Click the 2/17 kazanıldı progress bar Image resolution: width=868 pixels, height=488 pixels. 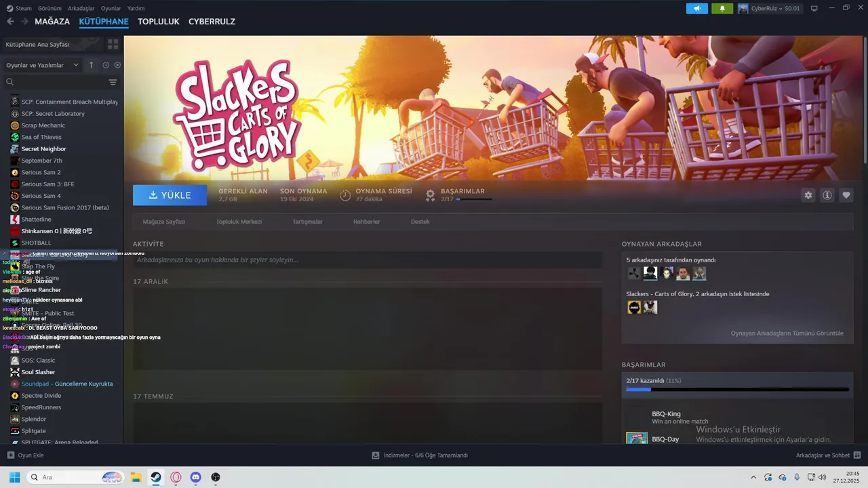click(x=737, y=390)
